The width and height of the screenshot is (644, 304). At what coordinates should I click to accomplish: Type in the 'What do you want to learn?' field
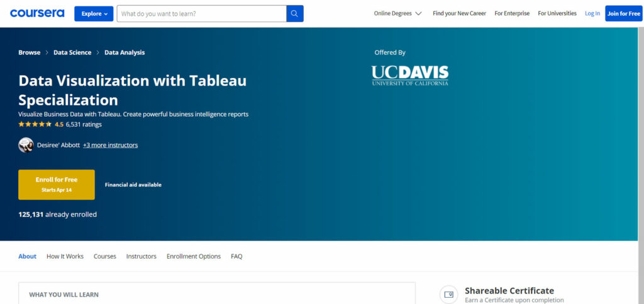(201, 14)
